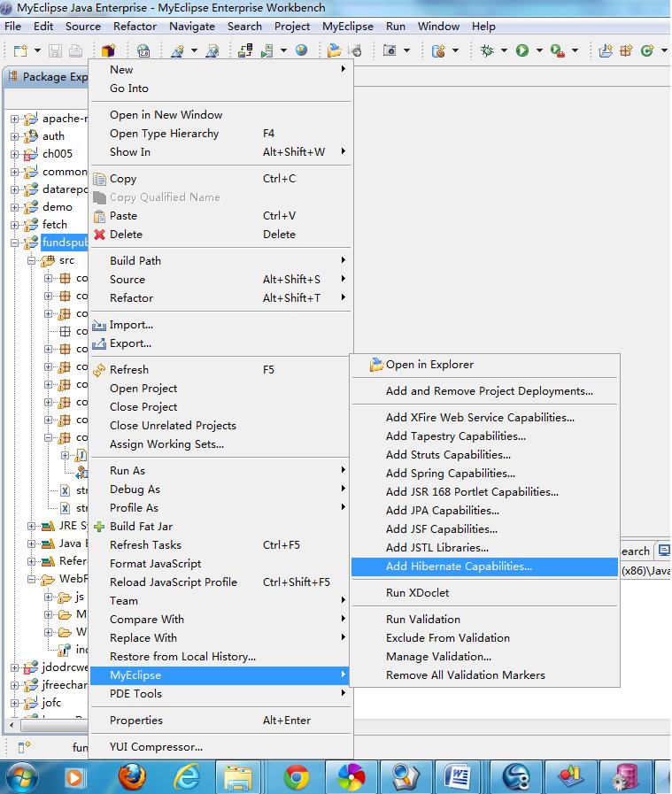Choose Open Type Hierarchy
The width and height of the screenshot is (672, 794).
(x=220, y=134)
